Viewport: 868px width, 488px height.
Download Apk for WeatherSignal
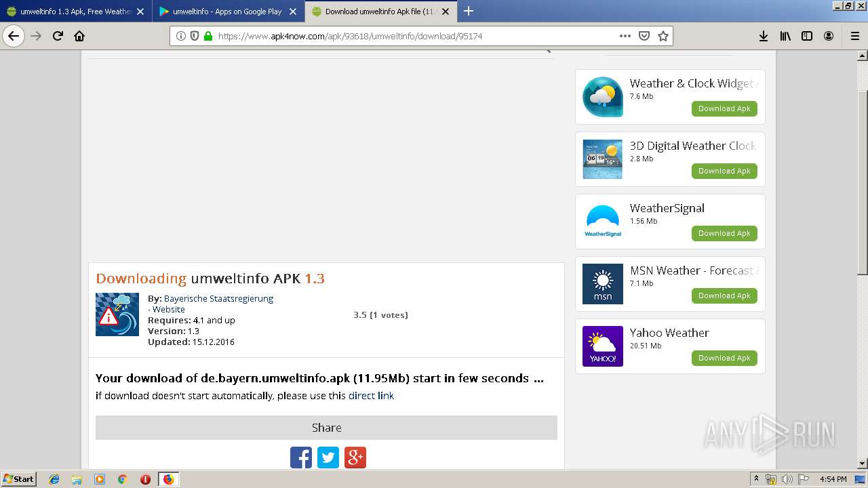click(724, 233)
